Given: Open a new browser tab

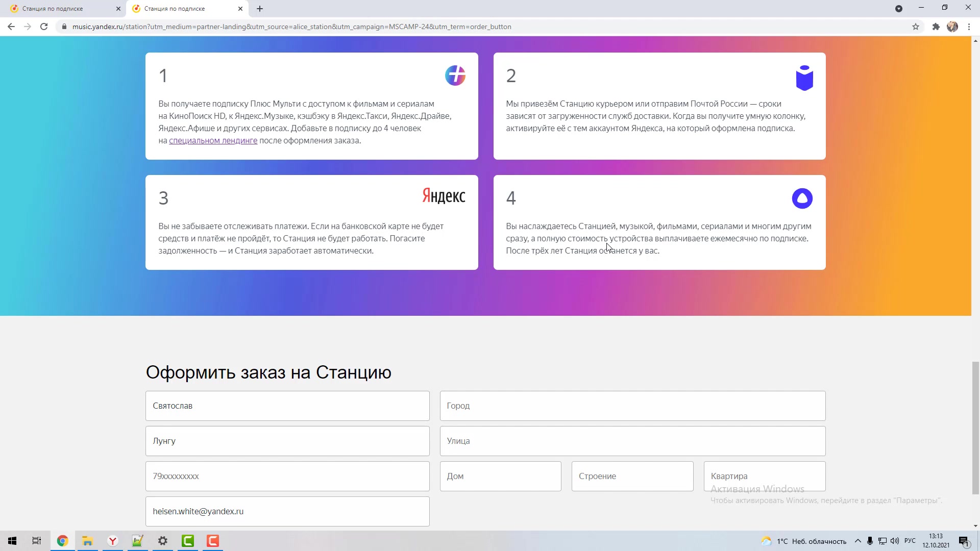Looking at the screenshot, I should [x=260, y=9].
